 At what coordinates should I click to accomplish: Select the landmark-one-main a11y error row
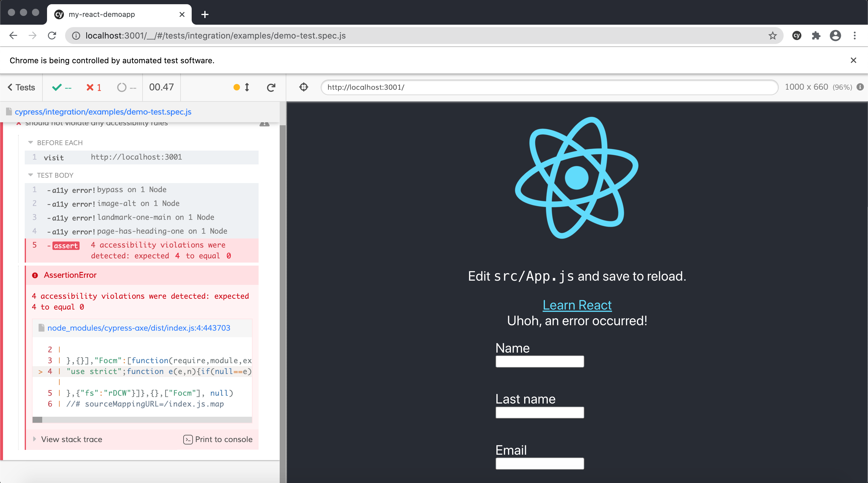(142, 217)
